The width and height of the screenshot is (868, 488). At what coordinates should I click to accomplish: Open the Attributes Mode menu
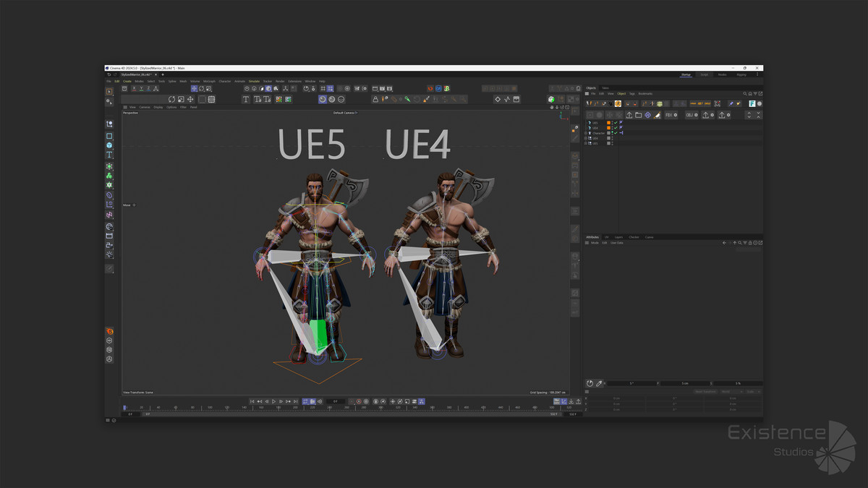coord(595,243)
